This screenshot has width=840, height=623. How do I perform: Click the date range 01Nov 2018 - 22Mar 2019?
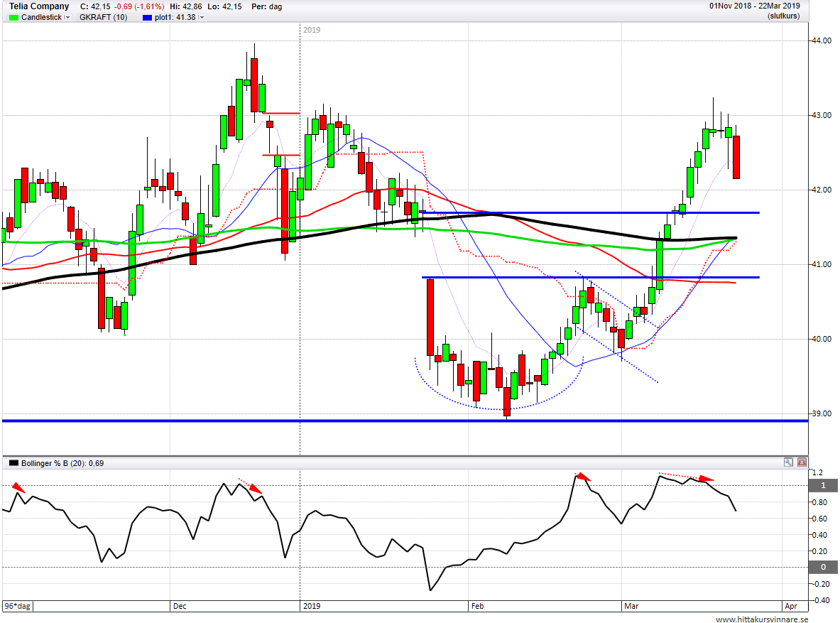tap(754, 6)
